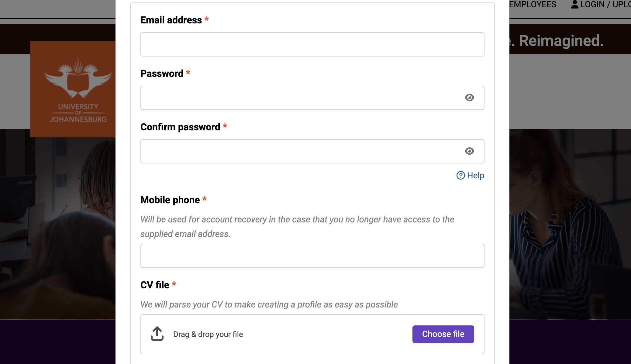Screen dimensions: 631x364
Task: Click the question mark Help icon
Action: click(460, 175)
